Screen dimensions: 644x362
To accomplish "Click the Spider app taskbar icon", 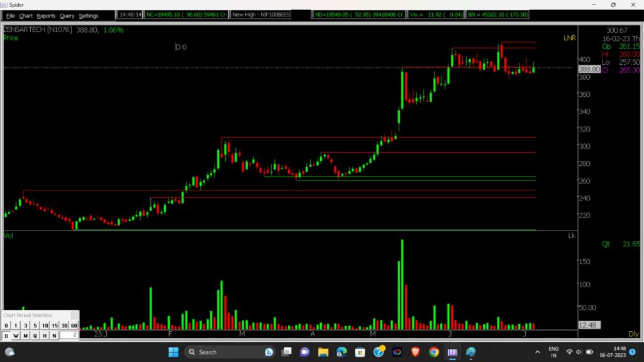I will click(x=452, y=352).
